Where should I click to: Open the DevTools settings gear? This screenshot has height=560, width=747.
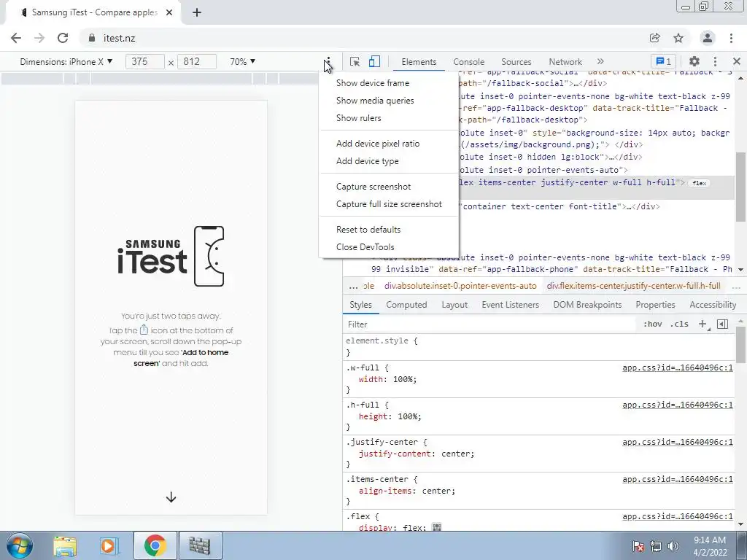pyautogui.click(x=694, y=61)
